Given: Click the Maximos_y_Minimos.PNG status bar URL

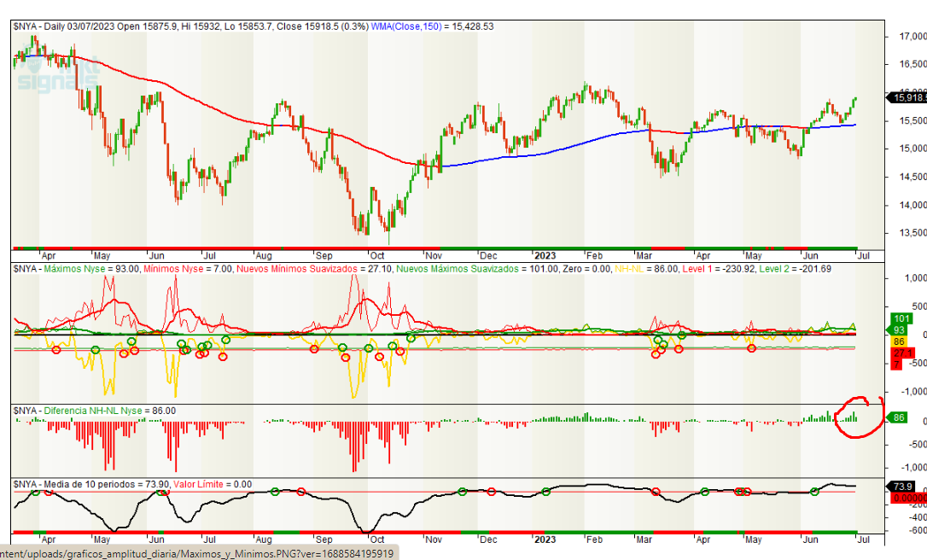Looking at the screenshot, I should 199,553.
